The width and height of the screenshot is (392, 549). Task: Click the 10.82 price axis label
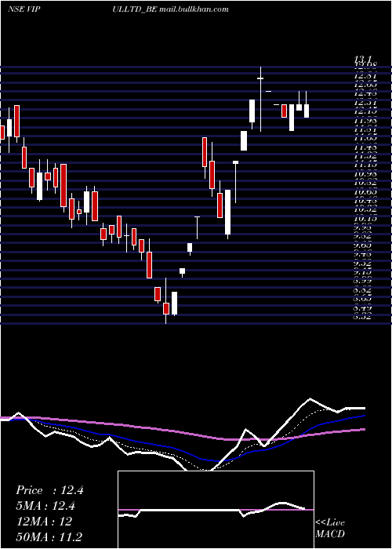point(365,183)
